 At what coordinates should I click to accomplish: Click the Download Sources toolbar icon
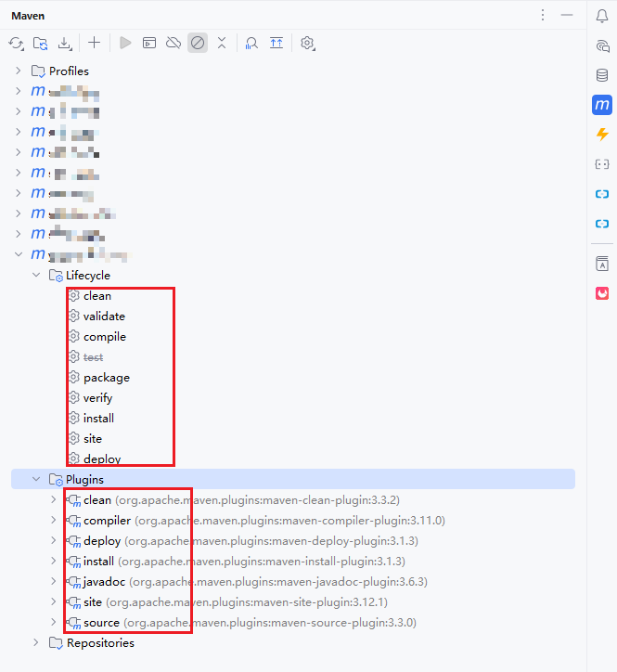(x=65, y=43)
